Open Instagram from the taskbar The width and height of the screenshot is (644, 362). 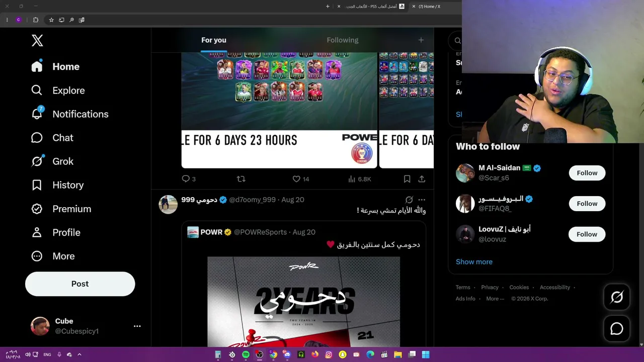click(x=329, y=354)
